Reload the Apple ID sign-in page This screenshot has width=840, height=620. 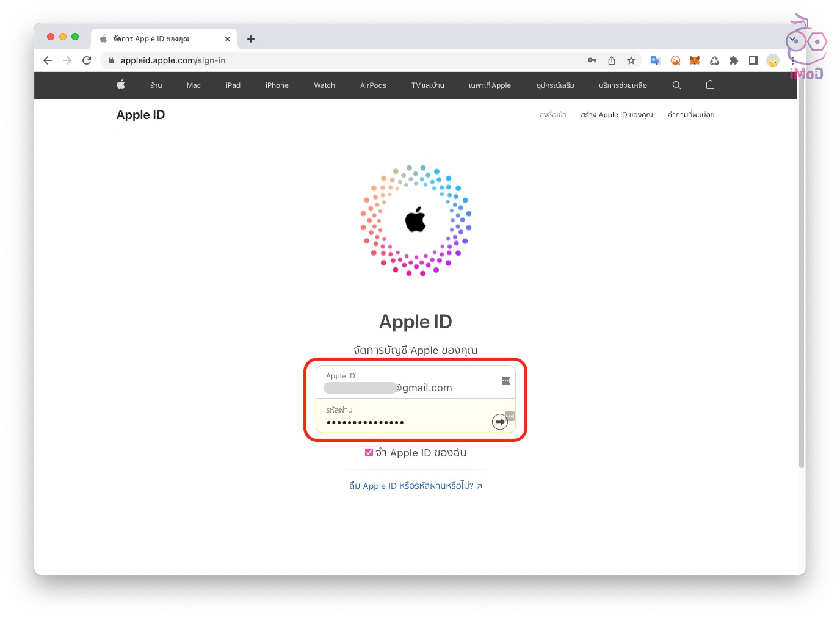point(87,60)
